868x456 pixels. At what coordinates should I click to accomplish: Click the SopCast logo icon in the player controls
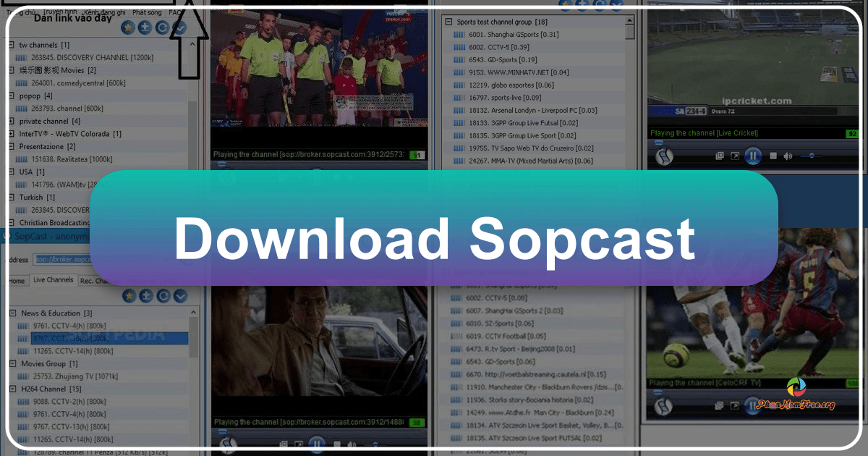point(228,442)
